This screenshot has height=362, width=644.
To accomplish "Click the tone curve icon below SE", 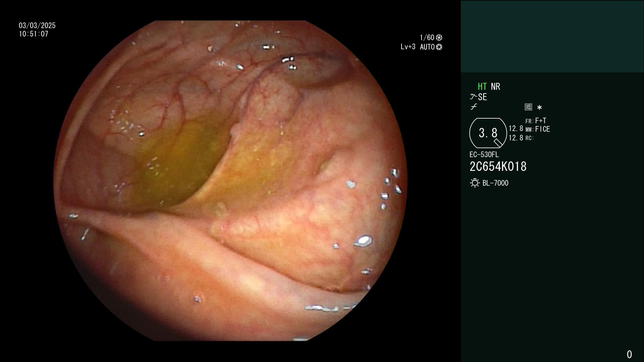I will point(474,107).
